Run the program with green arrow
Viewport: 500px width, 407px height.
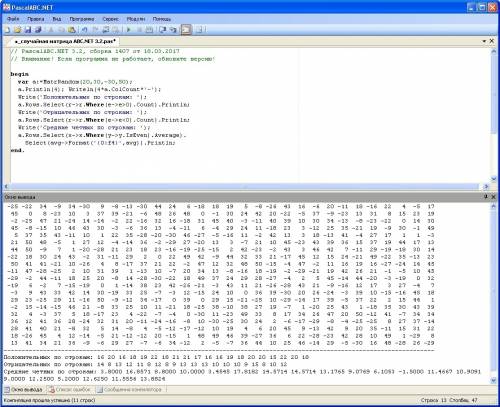pos(129,30)
